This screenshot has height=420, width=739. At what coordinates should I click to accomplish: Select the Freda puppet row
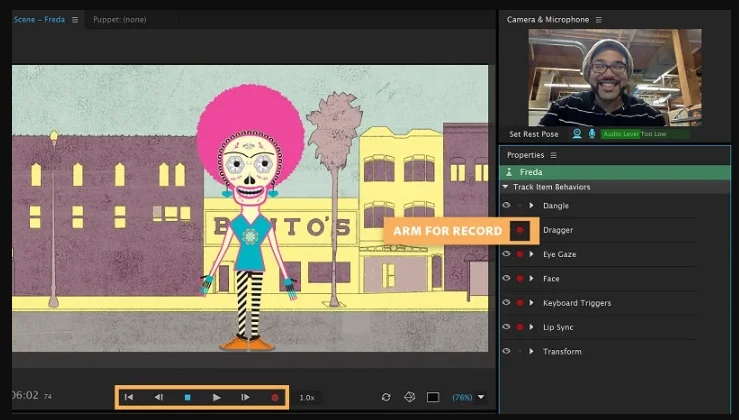pos(615,172)
